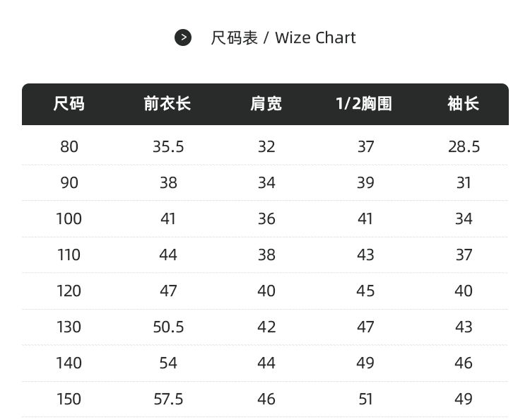Screen dimensions: 530x420
Task: Select size 90 row label
Action: coord(69,183)
